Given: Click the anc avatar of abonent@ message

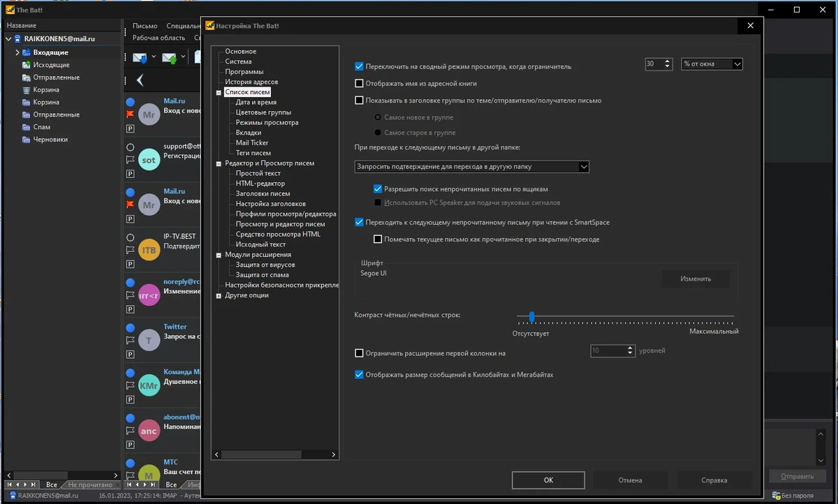Looking at the screenshot, I should [149, 431].
